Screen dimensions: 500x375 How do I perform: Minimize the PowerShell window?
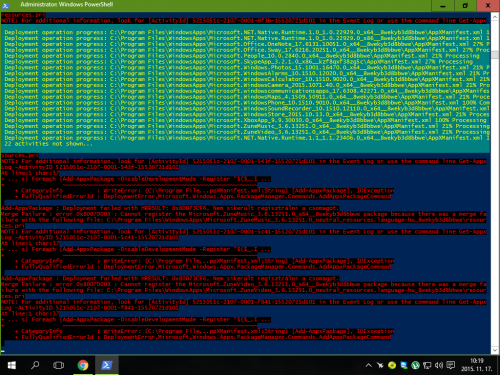point(443,6)
